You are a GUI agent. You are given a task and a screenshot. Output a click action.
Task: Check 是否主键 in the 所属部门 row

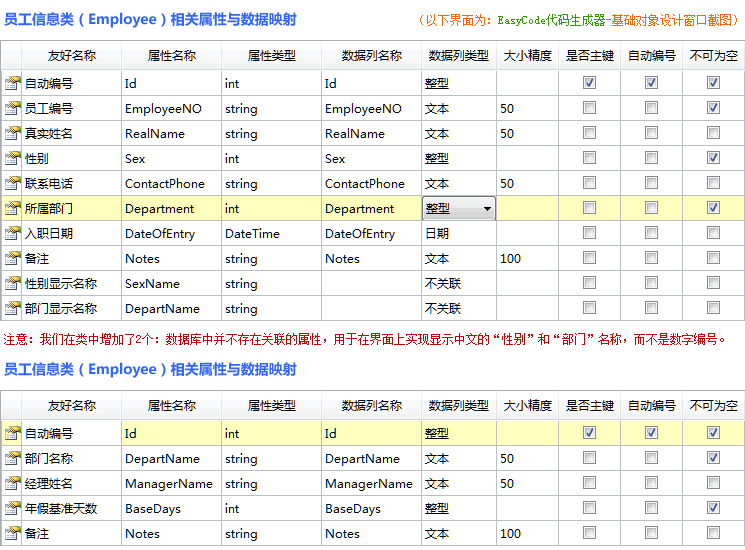tap(589, 208)
